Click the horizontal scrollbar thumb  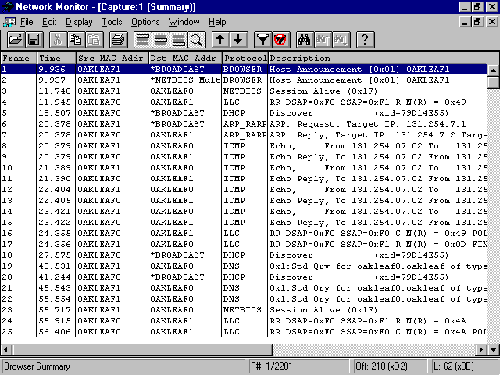coord(143,350)
